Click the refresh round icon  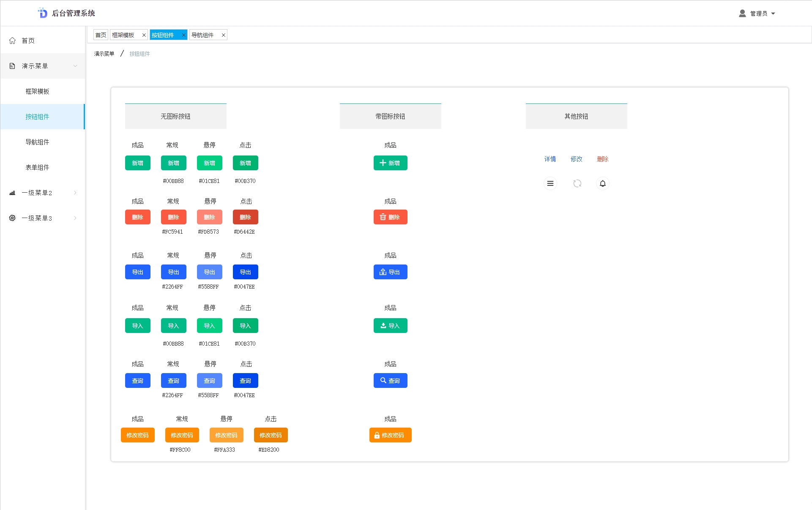tap(577, 183)
